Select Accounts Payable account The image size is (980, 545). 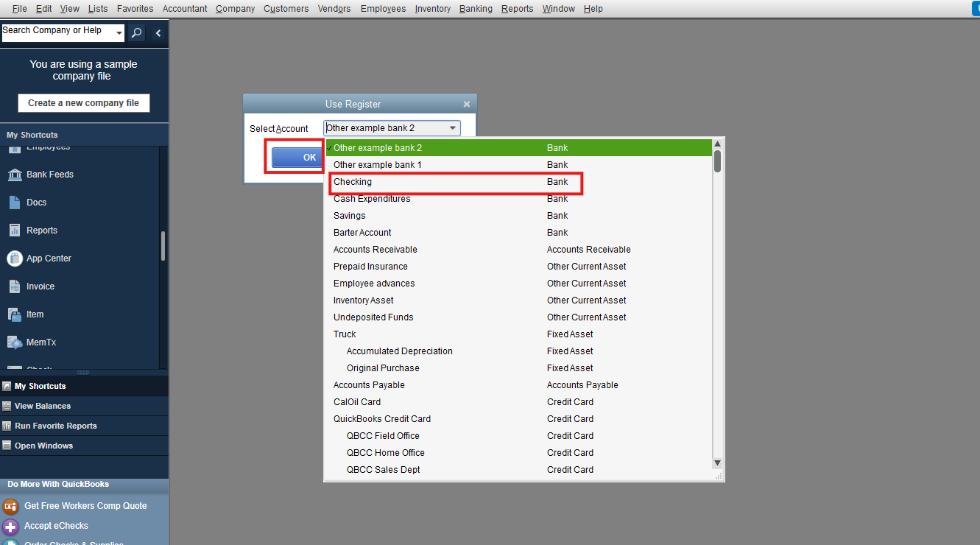point(518,385)
